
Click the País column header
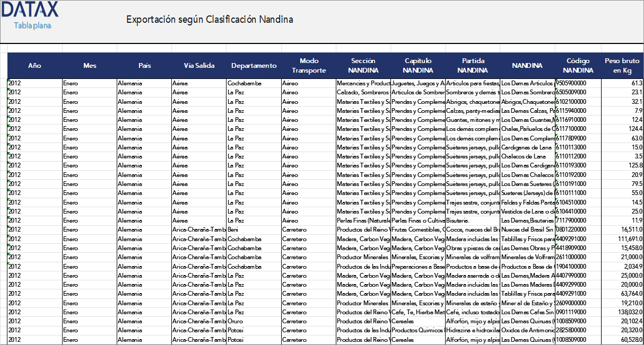click(144, 66)
